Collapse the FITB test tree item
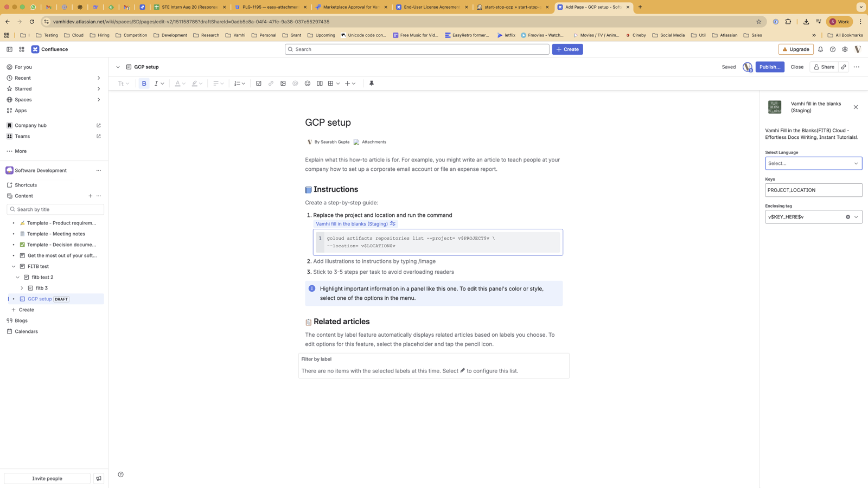The image size is (868, 488). [14, 266]
